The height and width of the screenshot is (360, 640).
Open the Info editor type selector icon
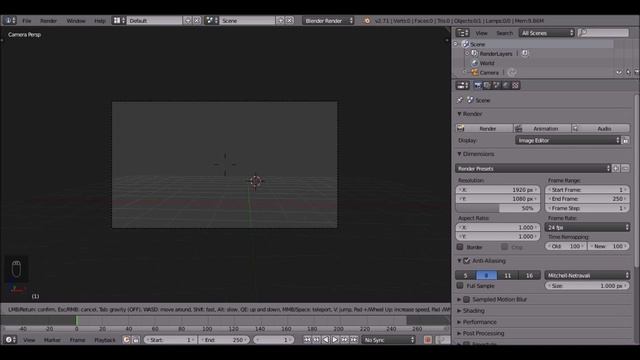[x=9, y=20]
